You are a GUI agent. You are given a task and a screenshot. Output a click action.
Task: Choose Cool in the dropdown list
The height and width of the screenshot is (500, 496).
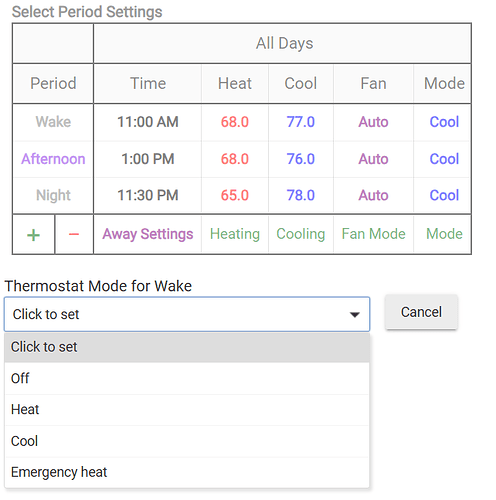187,441
